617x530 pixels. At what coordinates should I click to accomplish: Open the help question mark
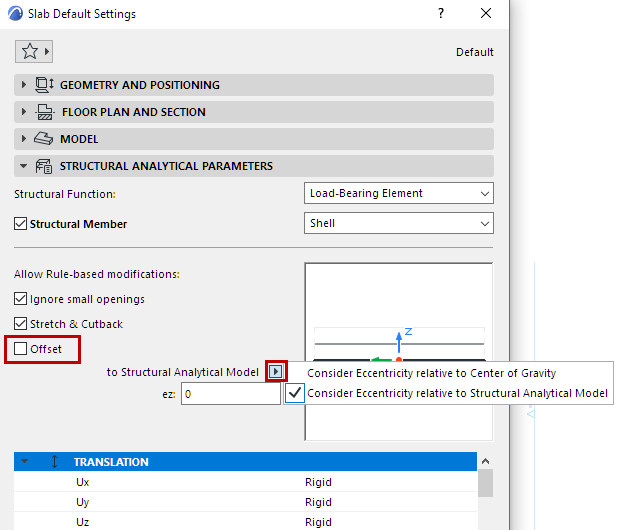441,13
